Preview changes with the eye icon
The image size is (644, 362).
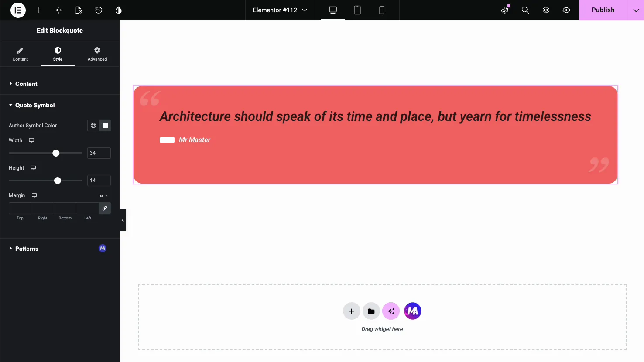566,10
